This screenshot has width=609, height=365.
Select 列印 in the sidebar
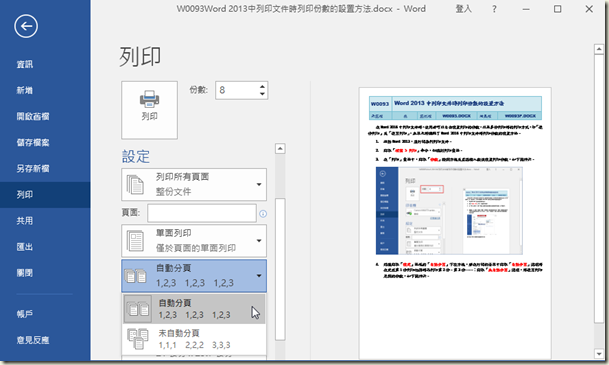(45, 195)
